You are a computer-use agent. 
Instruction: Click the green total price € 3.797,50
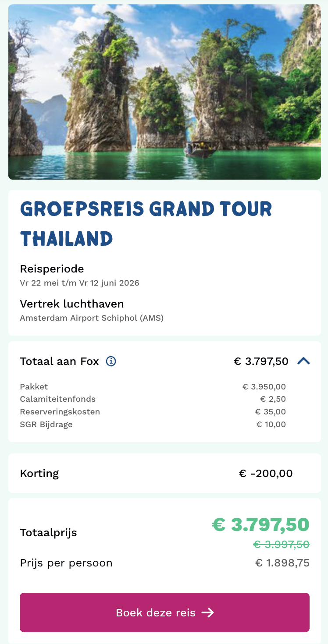261,524
